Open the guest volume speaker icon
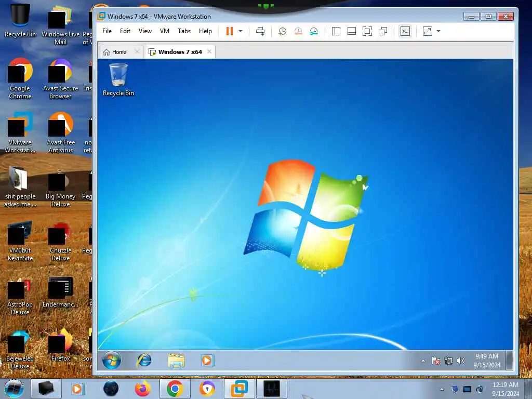Screen dimensions: 532x399 point(460,361)
